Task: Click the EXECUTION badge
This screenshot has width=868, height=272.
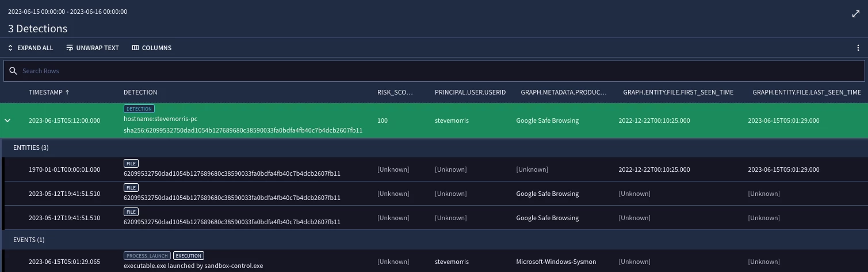Action: (x=188, y=255)
